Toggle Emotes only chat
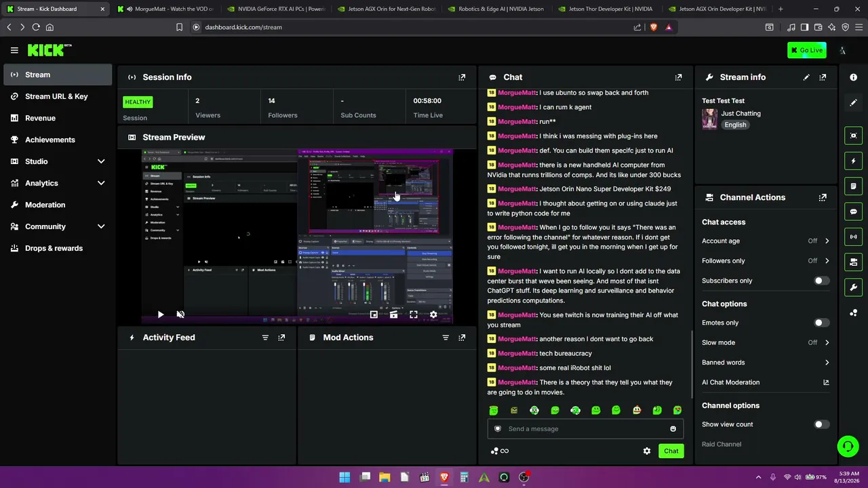 click(821, 323)
